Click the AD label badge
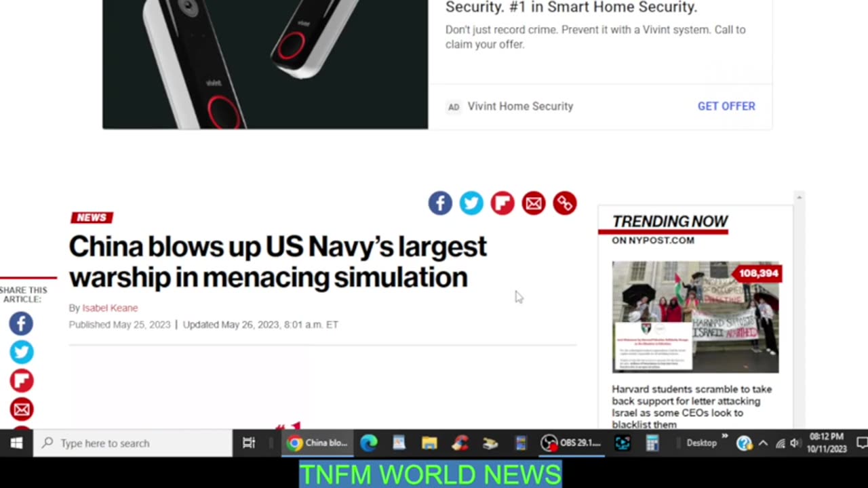The image size is (868, 488). tap(454, 107)
